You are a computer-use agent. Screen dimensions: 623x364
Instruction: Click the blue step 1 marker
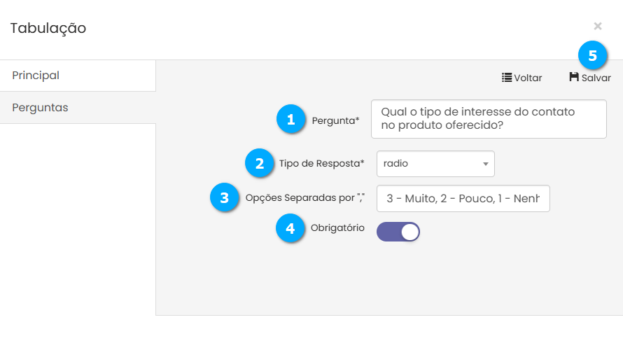[291, 119]
